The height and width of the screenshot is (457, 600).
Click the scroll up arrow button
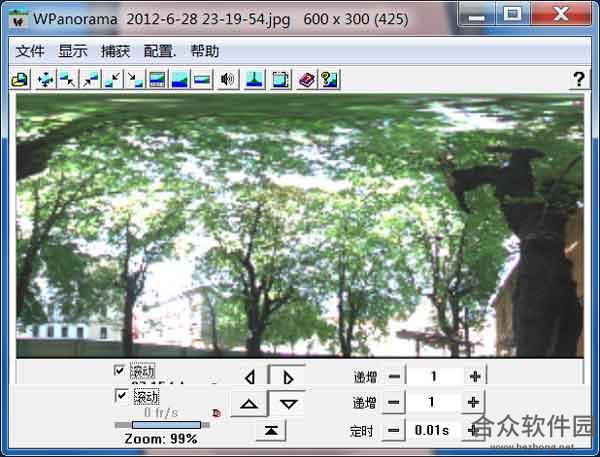[249, 404]
